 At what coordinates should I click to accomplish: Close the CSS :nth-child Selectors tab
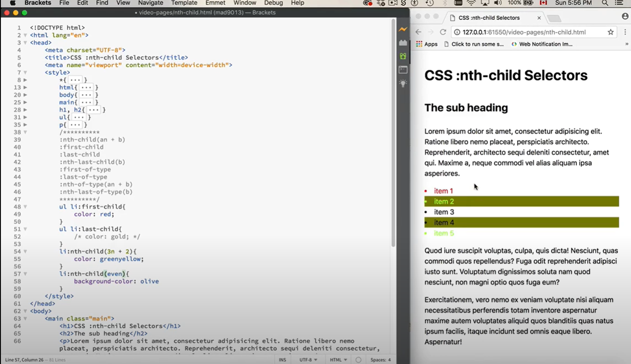tap(539, 18)
